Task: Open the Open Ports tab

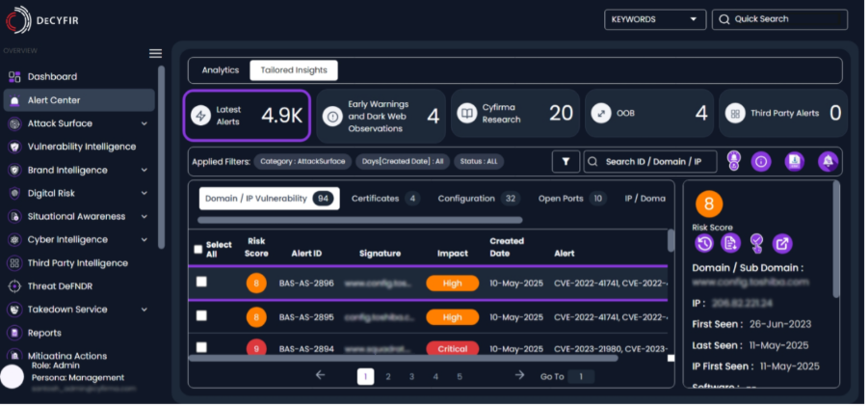Action: (x=572, y=199)
